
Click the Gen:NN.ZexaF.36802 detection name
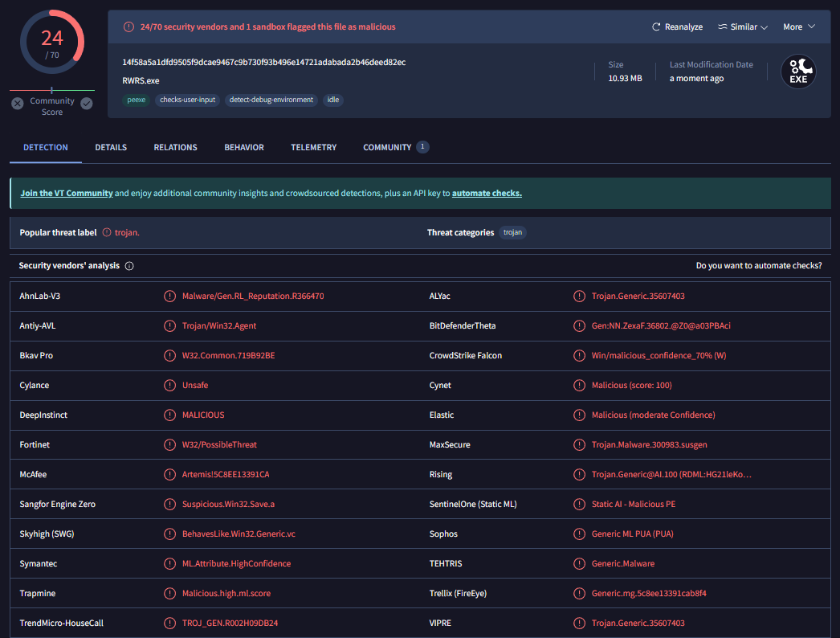661,326
